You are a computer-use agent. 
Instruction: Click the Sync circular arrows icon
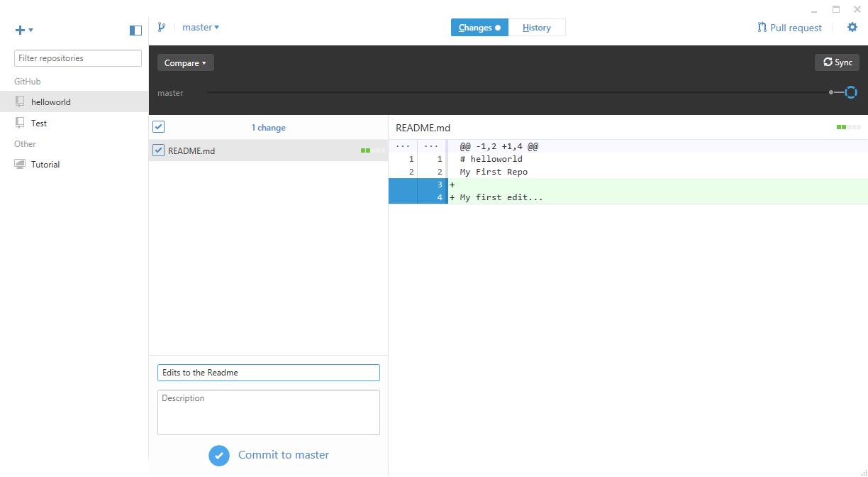pos(828,62)
